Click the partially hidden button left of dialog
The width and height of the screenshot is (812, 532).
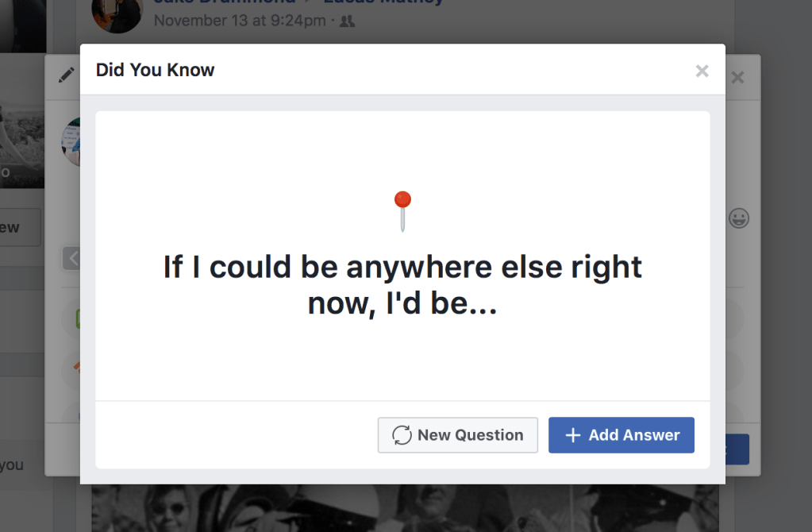[x=21, y=228]
